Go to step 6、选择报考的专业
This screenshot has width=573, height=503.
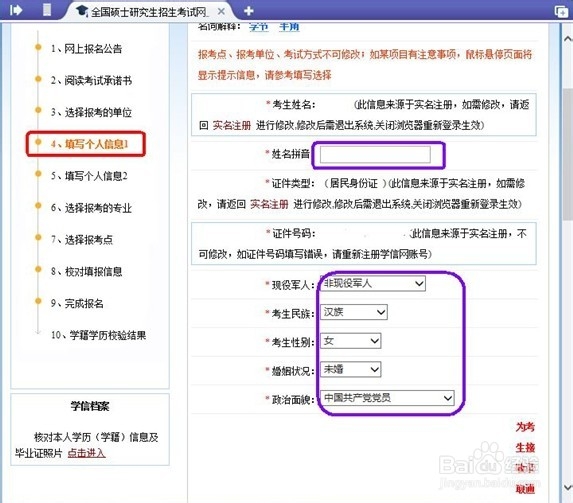tap(91, 208)
